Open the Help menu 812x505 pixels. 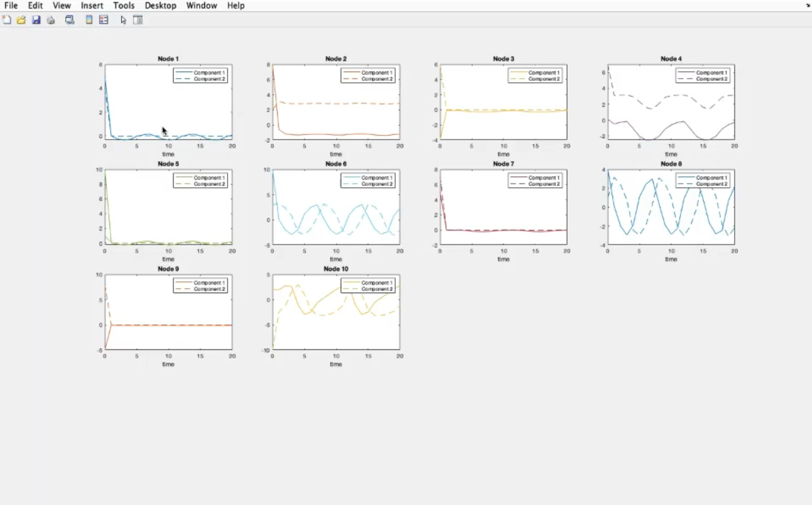point(236,5)
